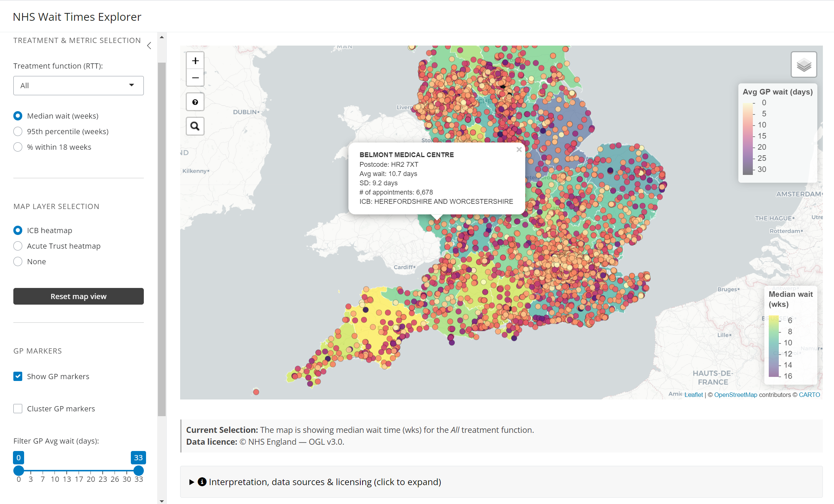834x504 pixels.
Task: Open the map search magnifier tool
Action: tap(195, 126)
